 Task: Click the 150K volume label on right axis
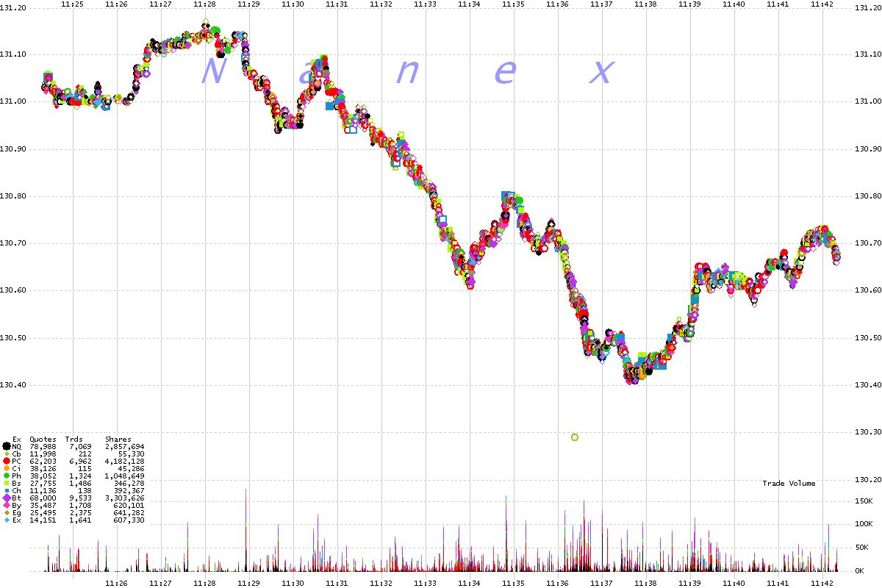pyautogui.click(x=863, y=501)
